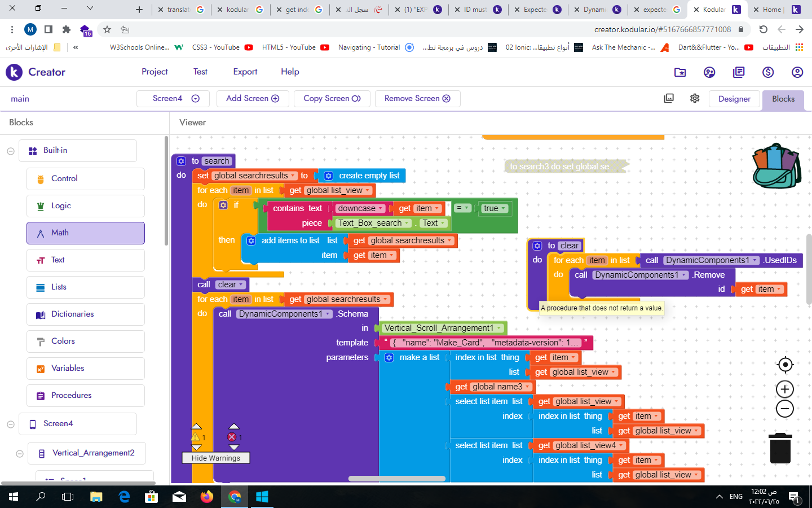
Task: Click the trash can icon in the viewer
Action: click(x=780, y=449)
